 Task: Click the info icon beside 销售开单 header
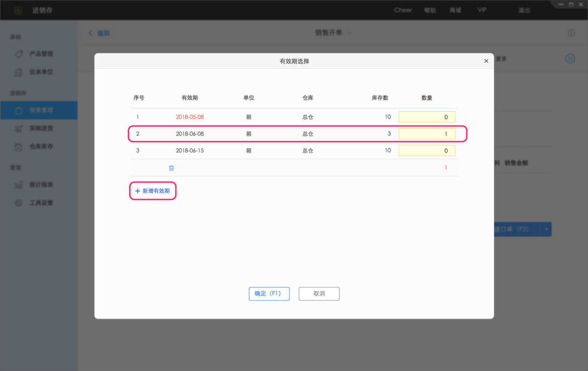571,33
